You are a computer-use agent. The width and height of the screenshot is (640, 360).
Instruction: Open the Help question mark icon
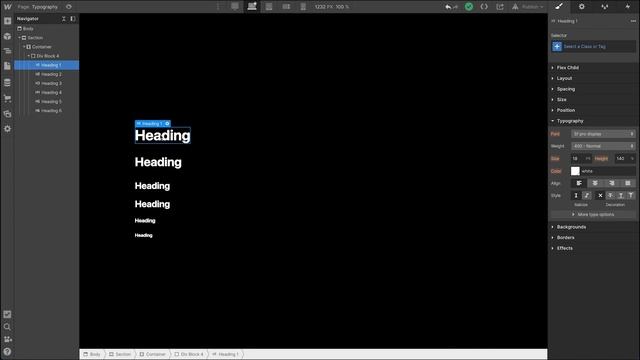tap(7, 351)
